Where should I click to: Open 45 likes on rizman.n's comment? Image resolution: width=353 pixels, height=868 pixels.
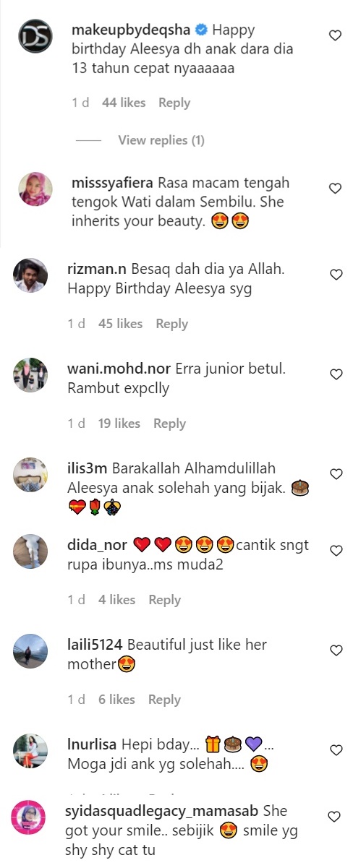pyautogui.click(x=120, y=324)
